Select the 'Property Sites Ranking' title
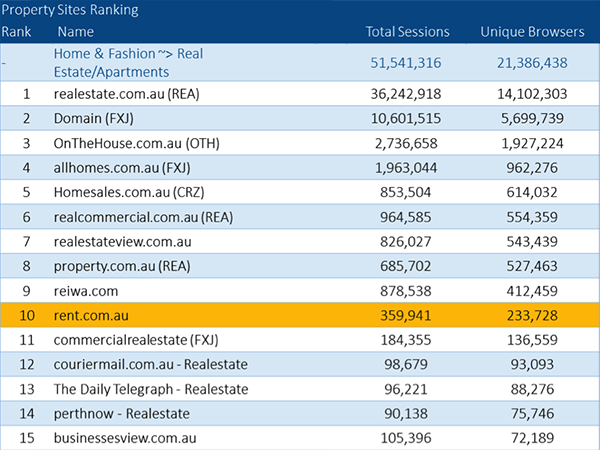The image size is (600, 450). (x=70, y=10)
